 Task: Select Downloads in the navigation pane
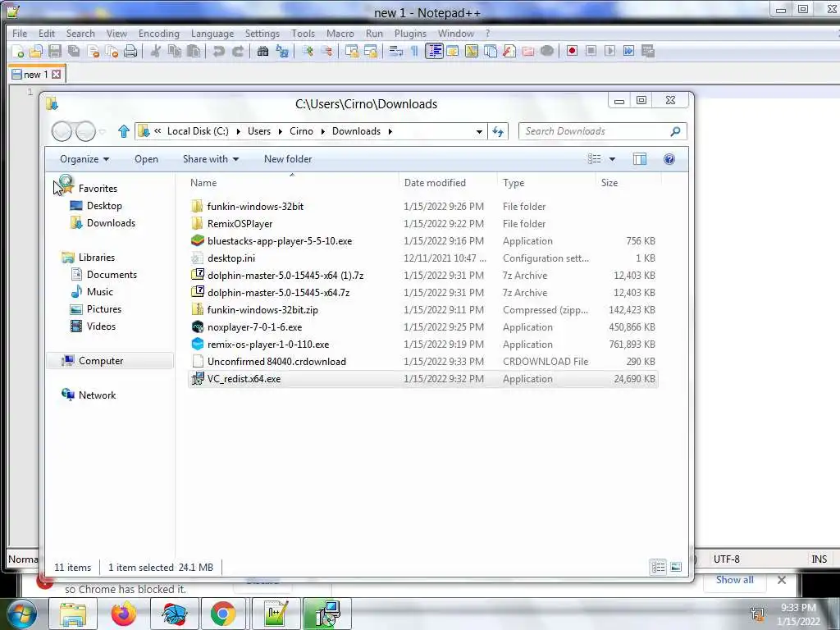(x=111, y=223)
